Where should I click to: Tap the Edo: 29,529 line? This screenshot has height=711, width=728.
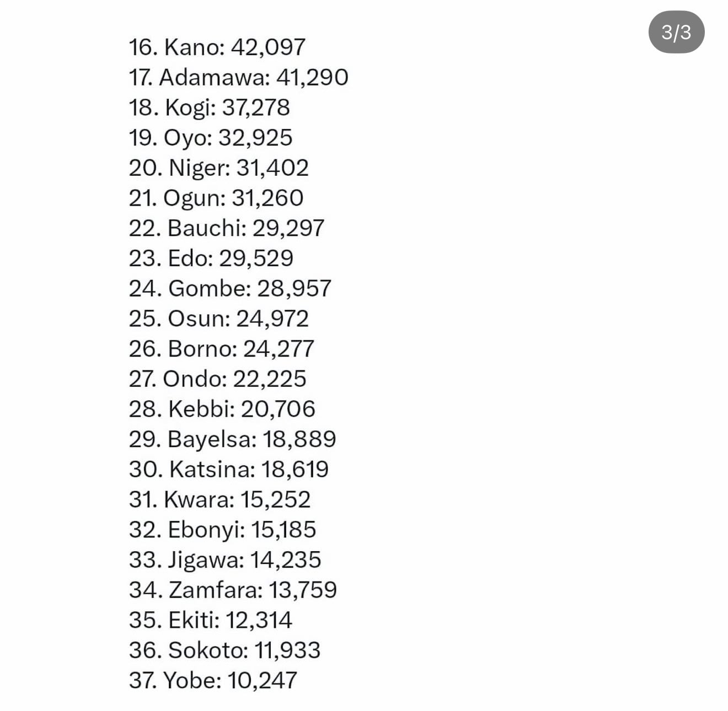pyautogui.click(x=211, y=258)
